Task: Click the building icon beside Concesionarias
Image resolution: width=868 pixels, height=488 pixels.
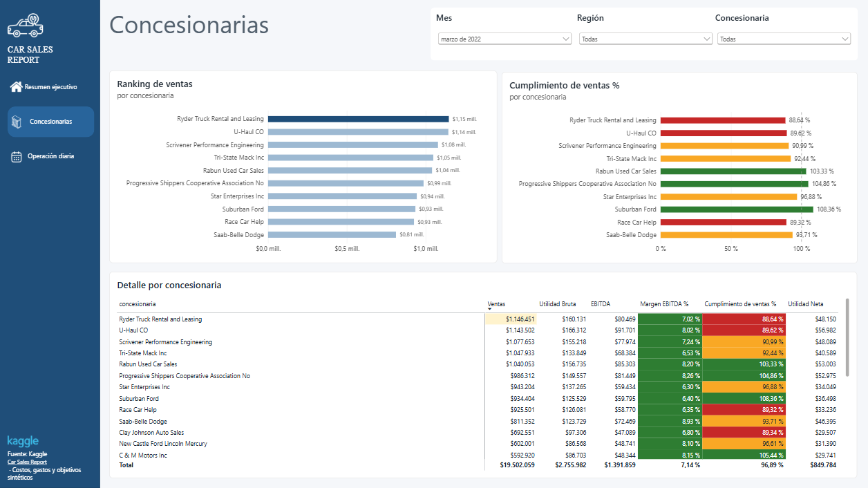Action: pos(17,122)
